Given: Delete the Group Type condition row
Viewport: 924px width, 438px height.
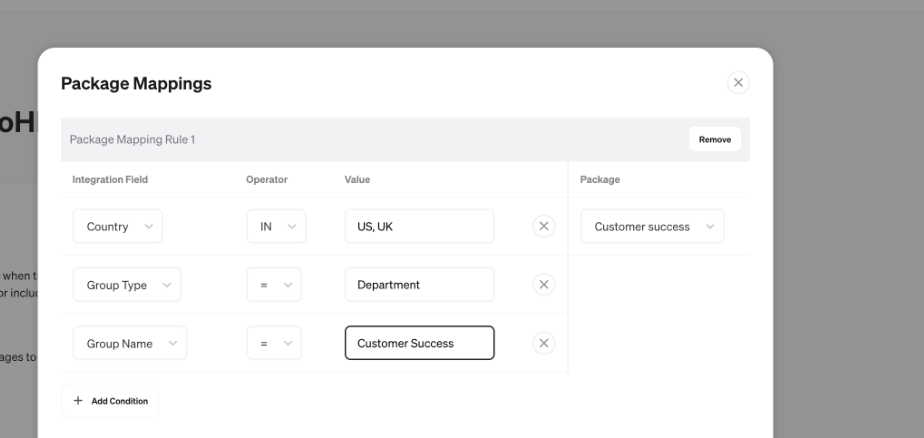Looking at the screenshot, I should [x=543, y=285].
